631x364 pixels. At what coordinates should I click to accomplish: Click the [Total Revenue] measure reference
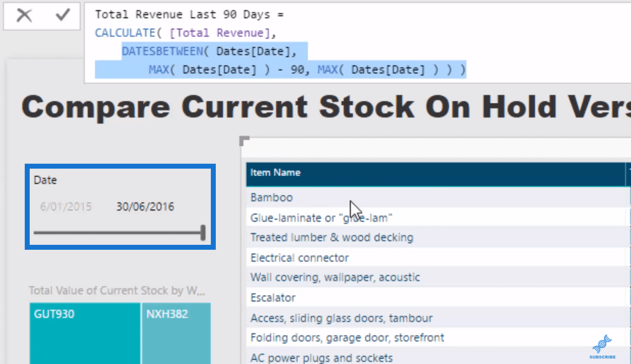click(x=220, y=33)
